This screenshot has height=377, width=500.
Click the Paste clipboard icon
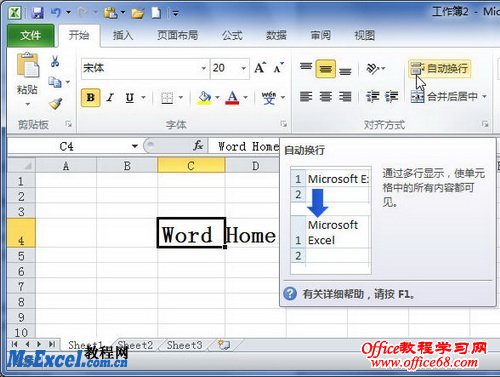click(28, 65)
